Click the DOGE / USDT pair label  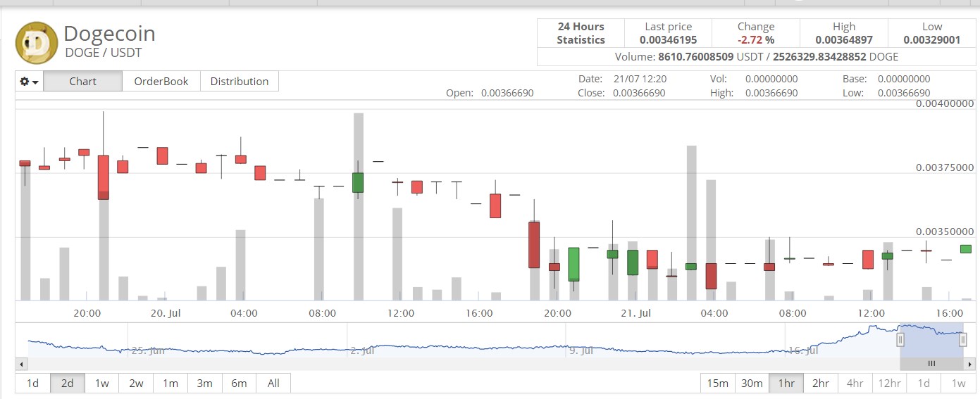tap(104, 52)
